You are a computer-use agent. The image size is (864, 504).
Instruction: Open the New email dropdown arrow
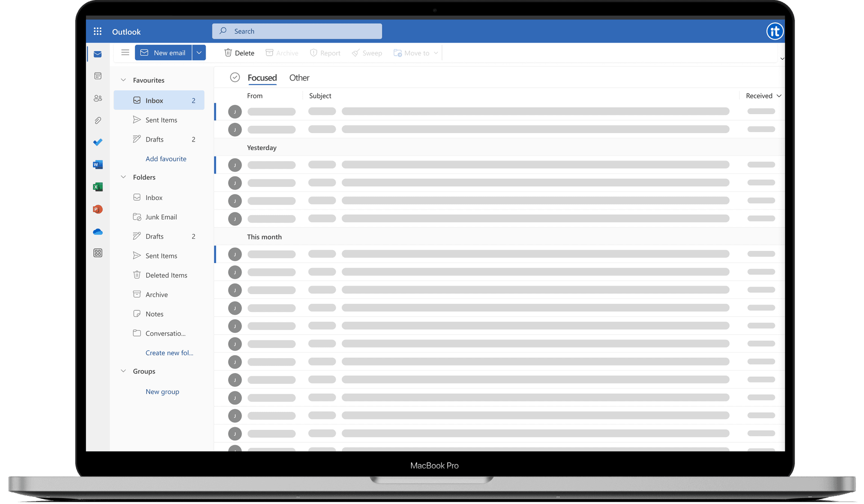point(199,53)
